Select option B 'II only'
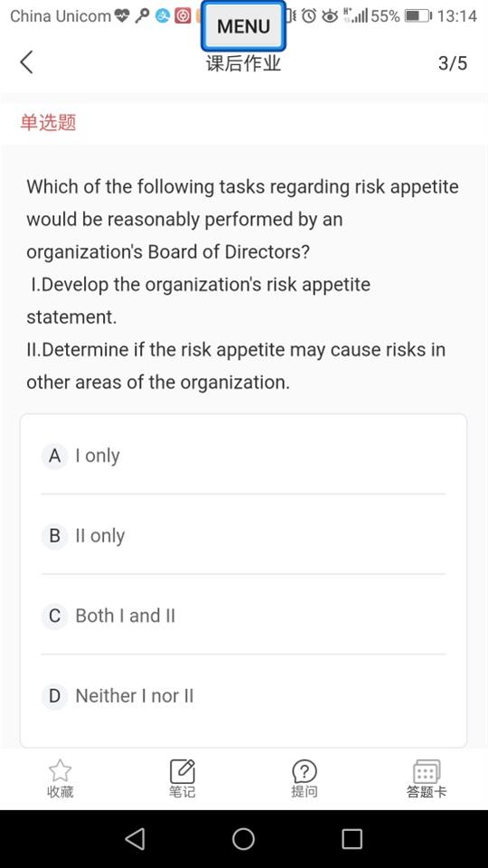The width and height of the screenshot is (488, 868). [243, 535]
